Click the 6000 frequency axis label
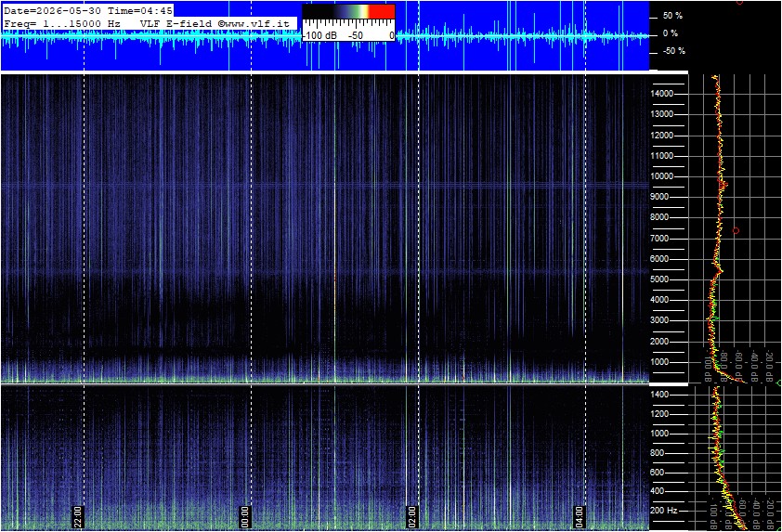Image resolution: width=782 pixels, height=532 pixels. click(x=659, y=259)
